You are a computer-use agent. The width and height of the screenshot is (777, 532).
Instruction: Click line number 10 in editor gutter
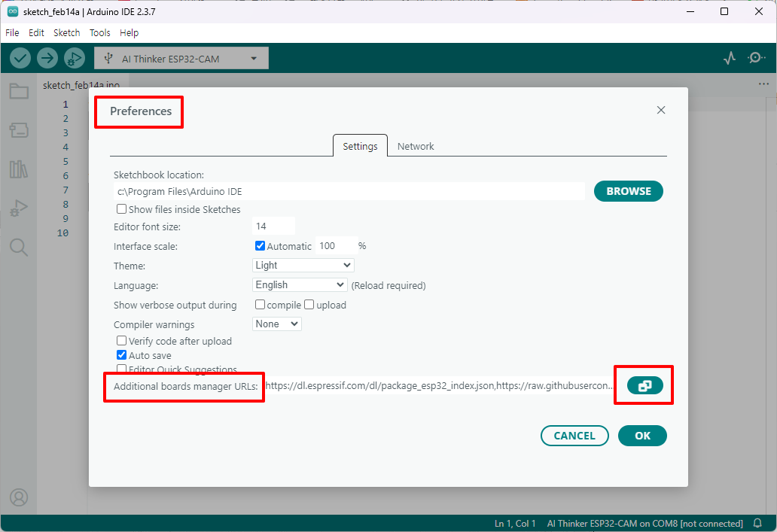63,233
